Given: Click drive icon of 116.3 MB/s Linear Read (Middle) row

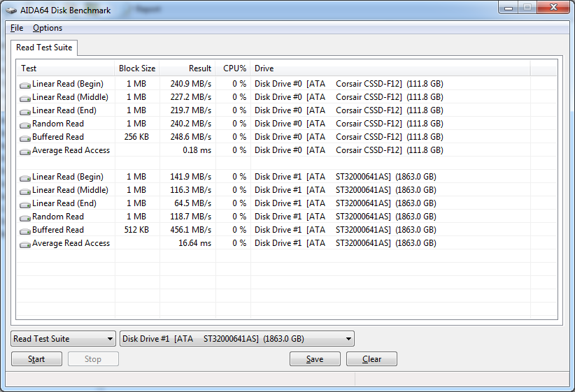Looking at the screenshot, I should point(25,191).
